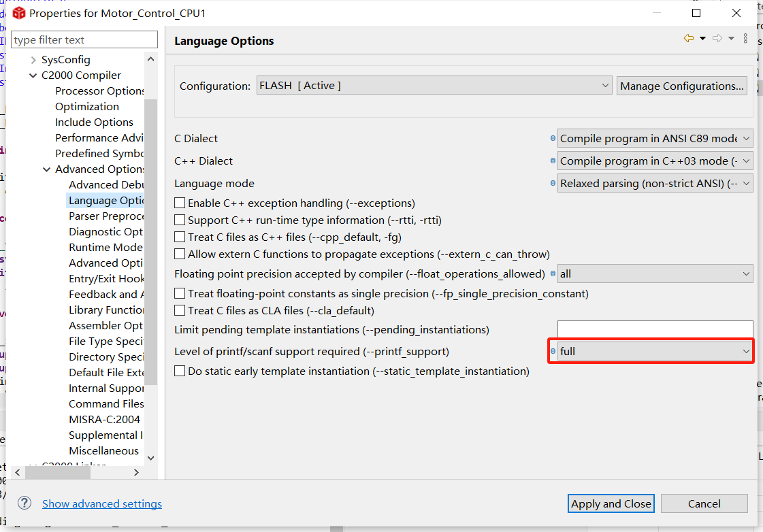Click the type filter text field
The width and height of the screenshot is (763, 532).
(x=84, y=40)
